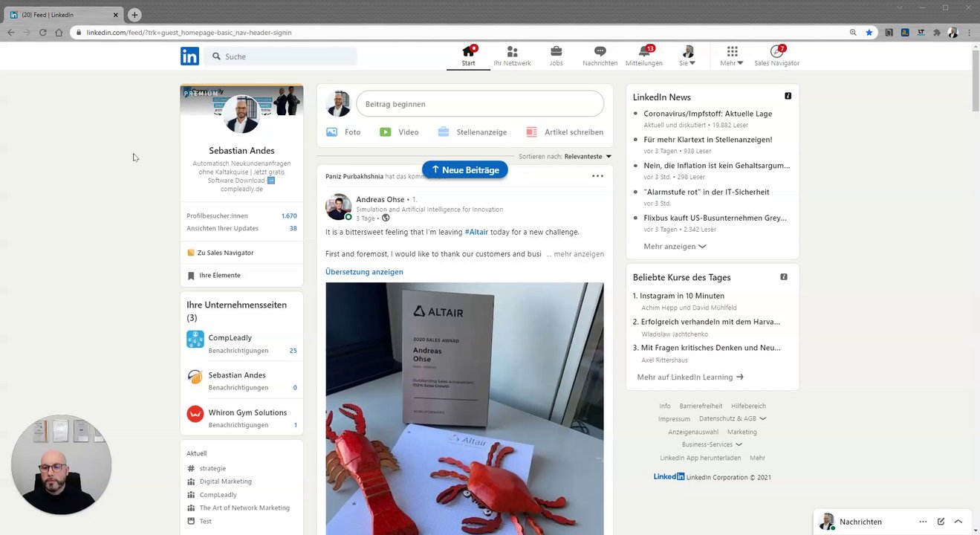Image resolution: width=980 pixels, height=535 pixels.
Task: Expand the Mehr apps menu
Action: (732, 56)
